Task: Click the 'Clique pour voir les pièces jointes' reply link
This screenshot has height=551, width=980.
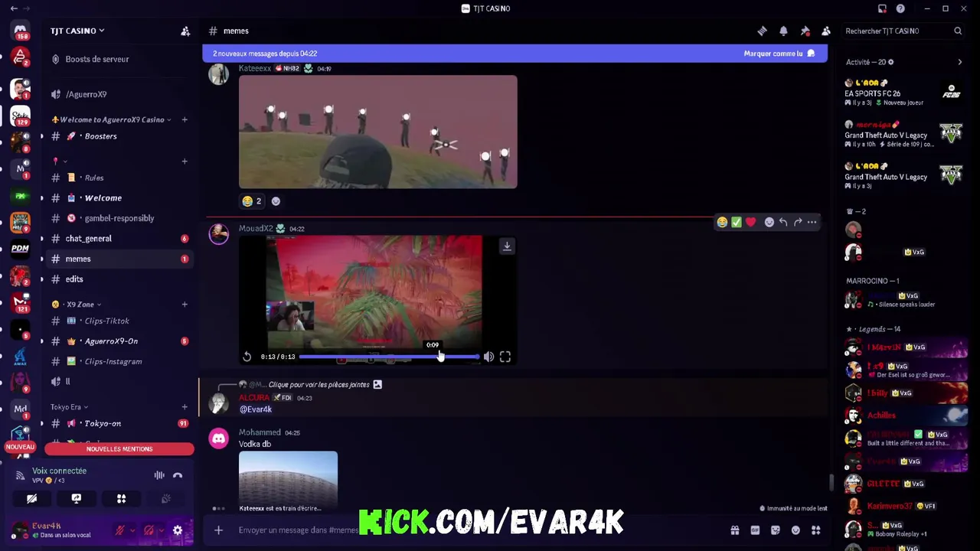Action: (x=318, y=385)
